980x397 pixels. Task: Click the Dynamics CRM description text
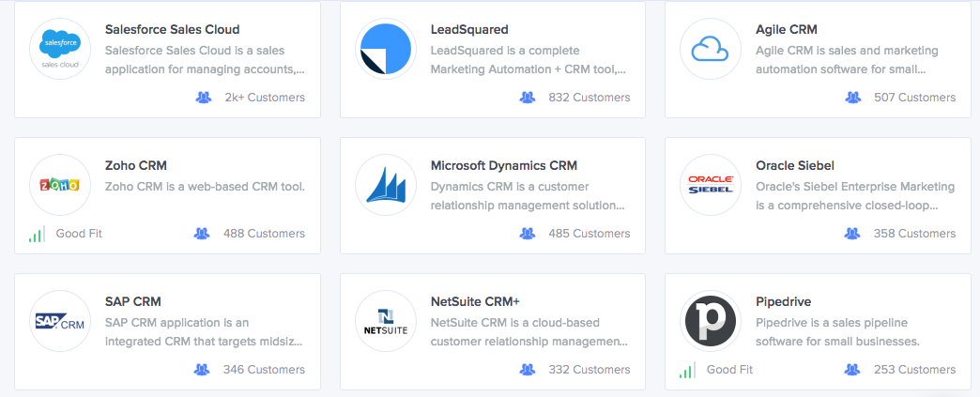coord(528,196)
